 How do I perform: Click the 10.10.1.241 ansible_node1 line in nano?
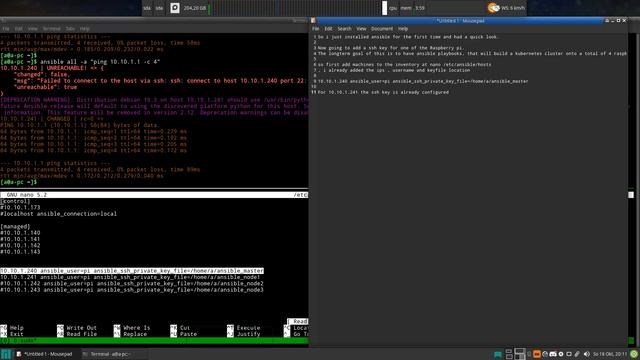coord(130,277)
